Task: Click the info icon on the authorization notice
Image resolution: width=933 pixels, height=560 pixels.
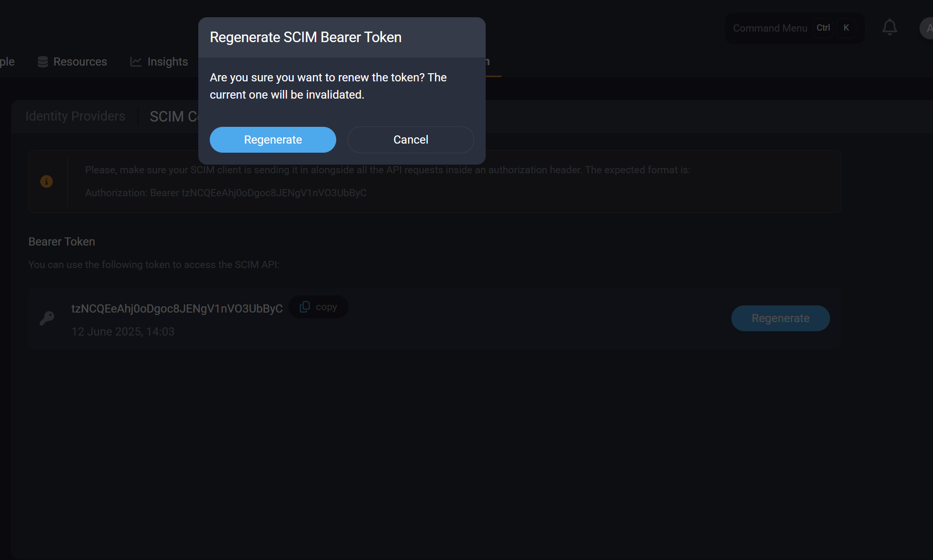Action: (46, 181)
